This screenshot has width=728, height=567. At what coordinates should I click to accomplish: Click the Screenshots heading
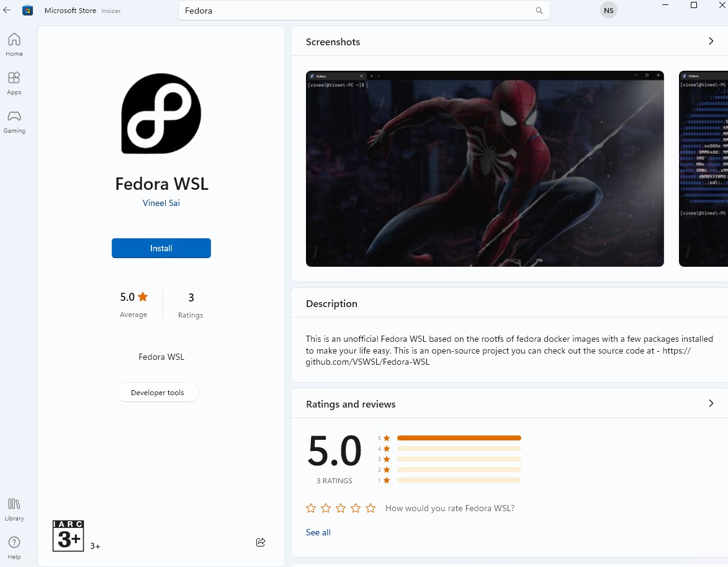pyautogui.click(x=333, y=42)
